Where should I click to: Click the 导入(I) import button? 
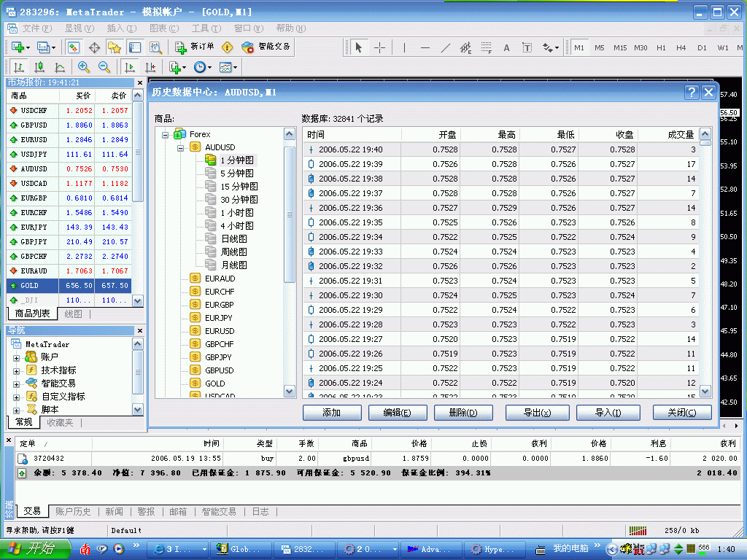pyautogui.click(x=608, y=413)
